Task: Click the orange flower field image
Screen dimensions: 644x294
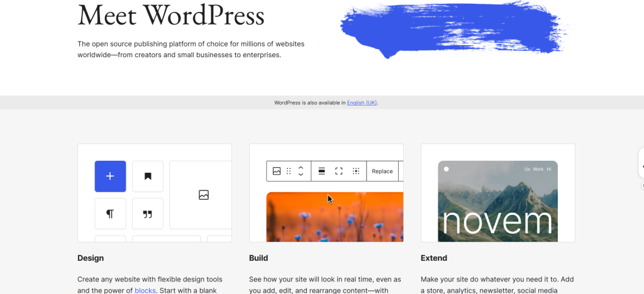Action: pos(335,217)
